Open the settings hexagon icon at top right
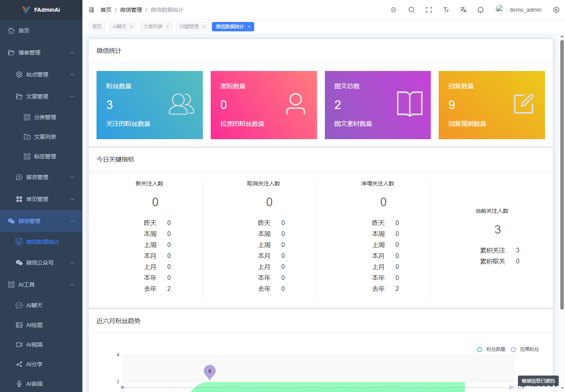 (x=556, y=10)
